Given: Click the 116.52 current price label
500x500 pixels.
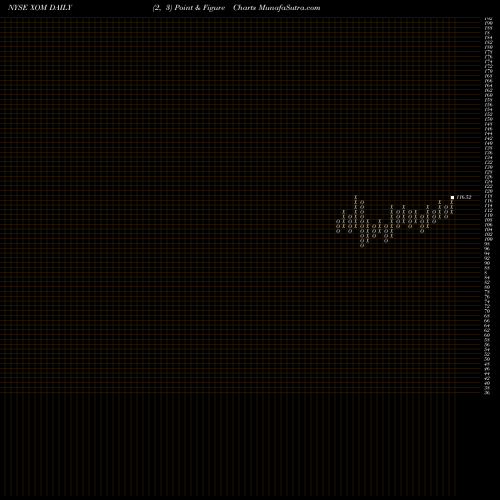Looking at the screenshot, I should (464, 197).
